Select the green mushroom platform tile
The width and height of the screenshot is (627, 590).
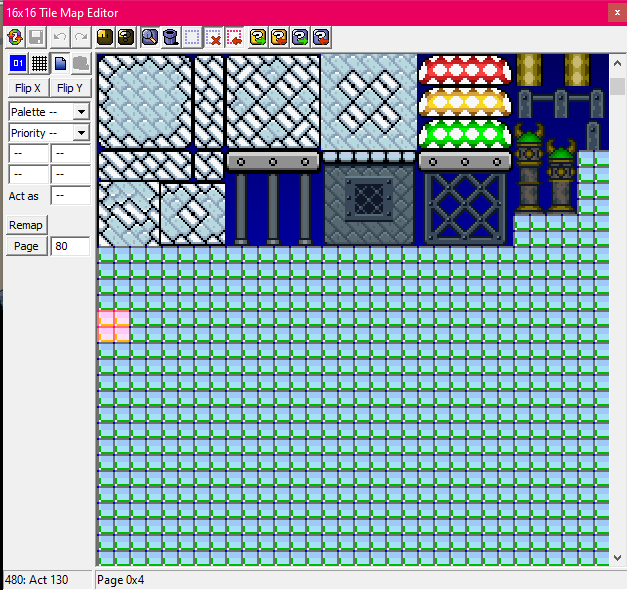click(465, 134)
